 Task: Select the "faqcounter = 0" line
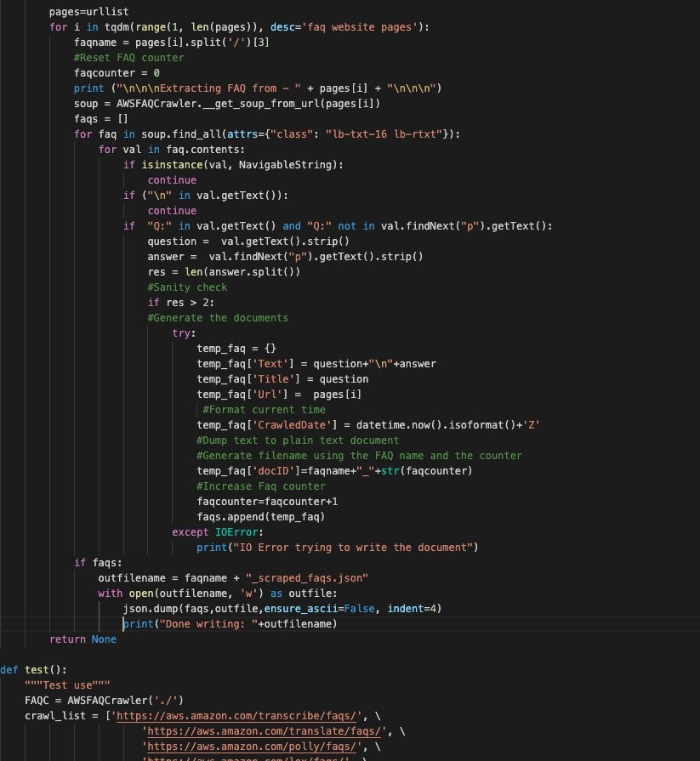pyautogui.click(x=117, y=73)
